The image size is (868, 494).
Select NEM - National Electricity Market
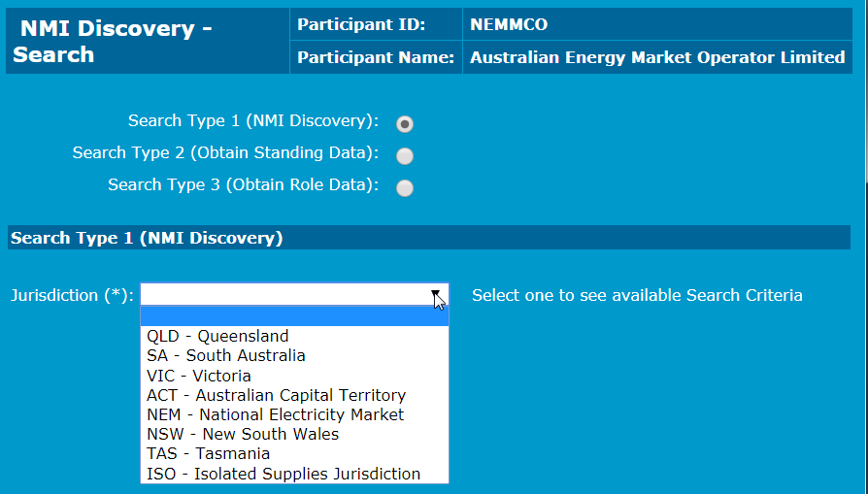click(x=294, y=414)
